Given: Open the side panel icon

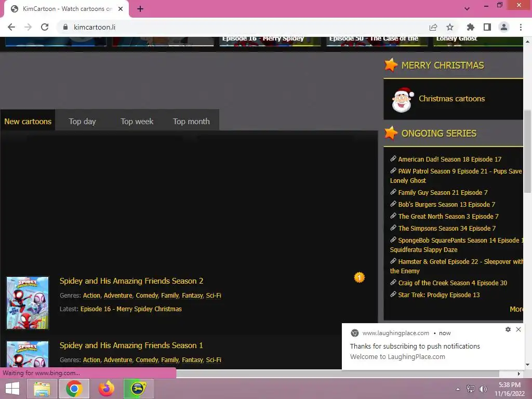Looking at the screenshot, I should pyautogui.click(x=487, y=27).
